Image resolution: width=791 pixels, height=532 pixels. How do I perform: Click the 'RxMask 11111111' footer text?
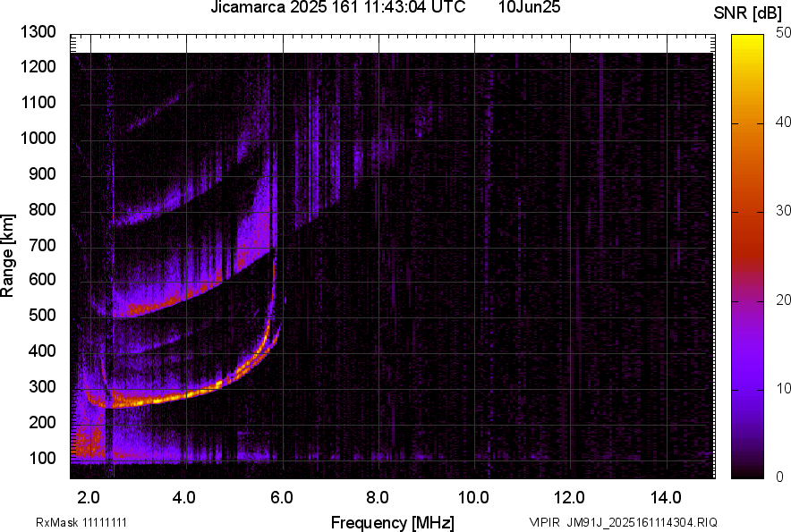click(81, 522)
